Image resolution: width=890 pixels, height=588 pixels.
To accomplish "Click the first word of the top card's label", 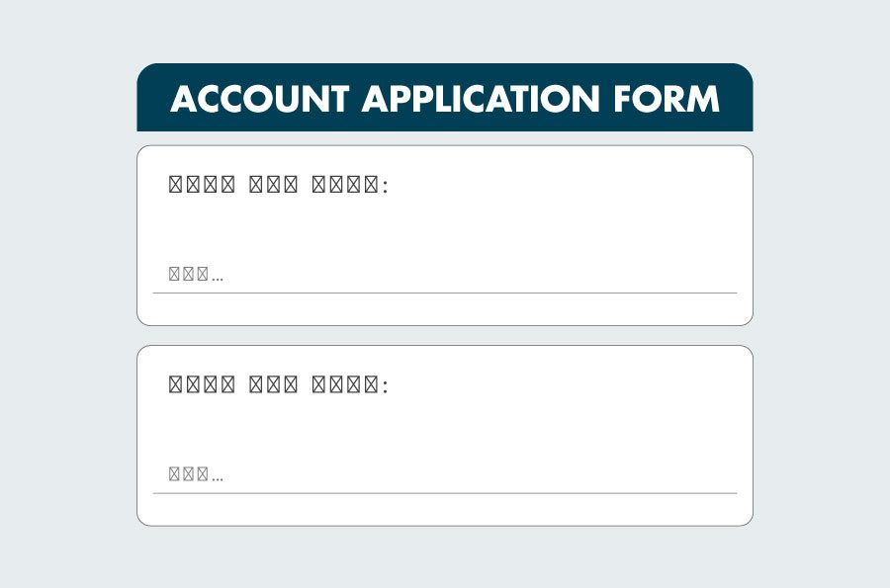I will 202,185.
